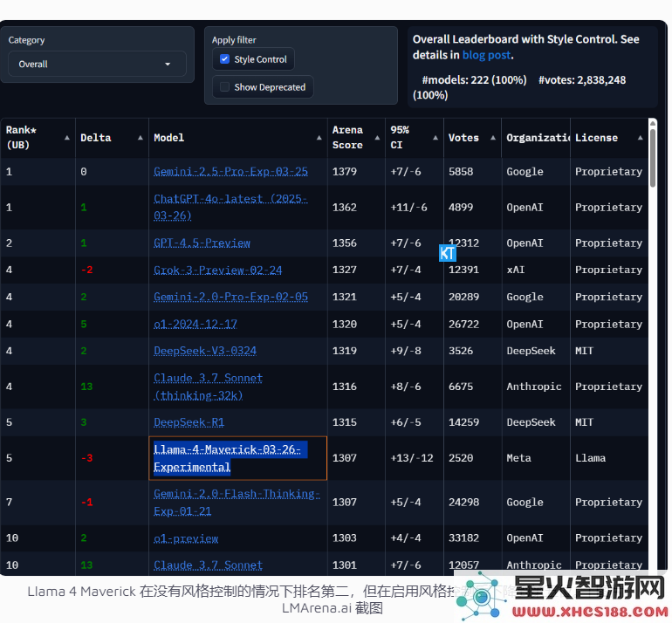Select Arena Score 1379 cell
This screenshot has height=623, width=672.
(x=356, y=171)
